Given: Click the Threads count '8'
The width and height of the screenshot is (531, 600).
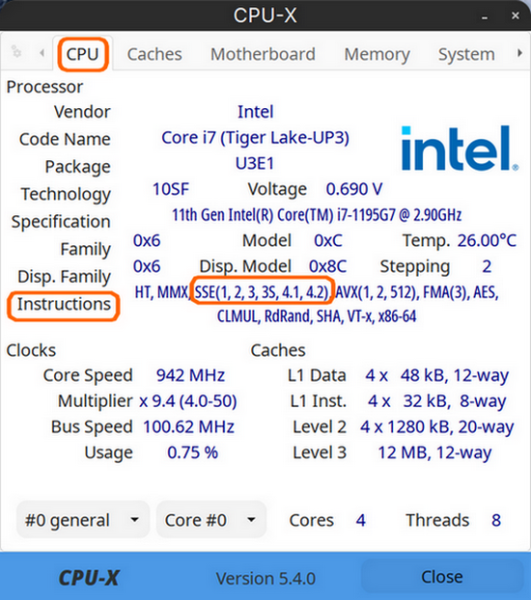Looking at the screenshot, I should [x=496, y=520].
